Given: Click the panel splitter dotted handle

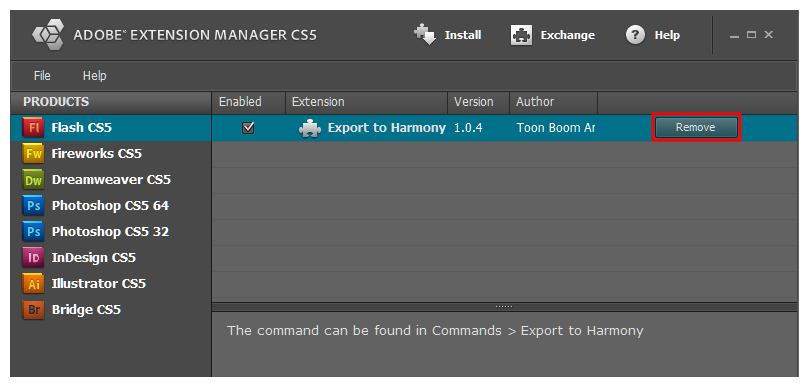Looking at the screenshot, I should pyautogui.click(x=504, y=306).
